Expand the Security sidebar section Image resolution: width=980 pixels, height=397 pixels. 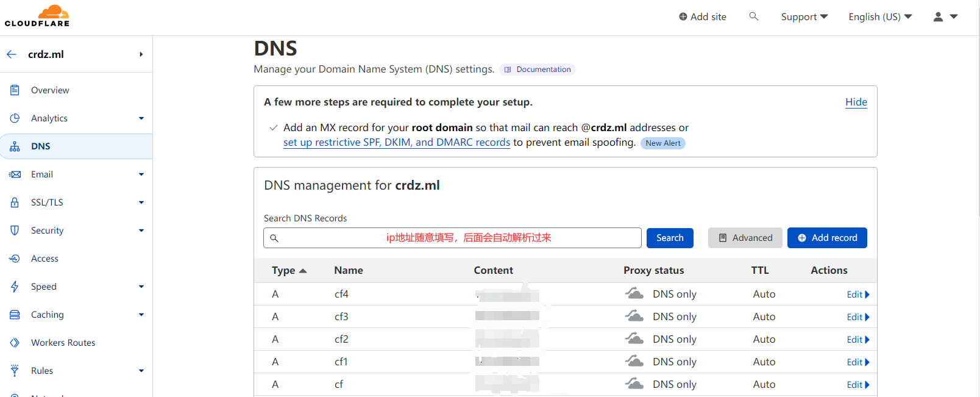[x=141, y=231]
